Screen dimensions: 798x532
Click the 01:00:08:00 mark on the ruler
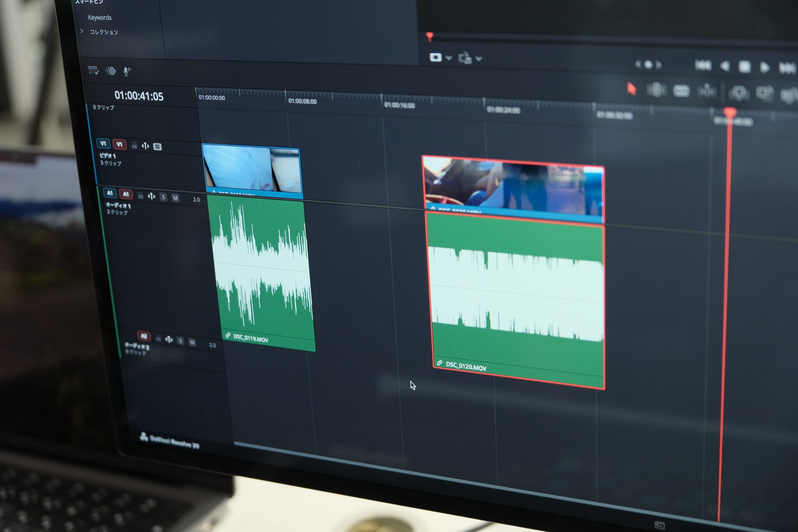tap(302, 101)
